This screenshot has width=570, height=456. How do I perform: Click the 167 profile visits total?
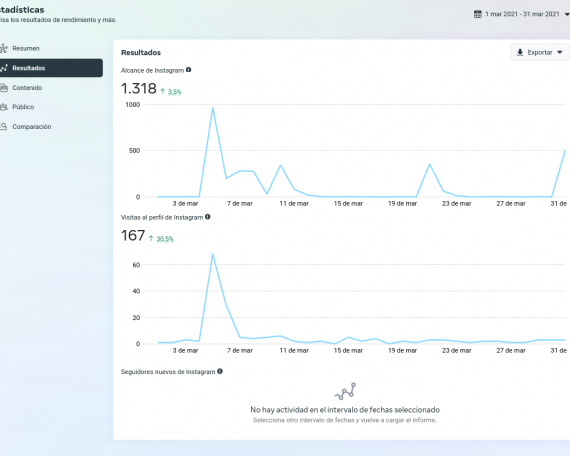(133, 235)
